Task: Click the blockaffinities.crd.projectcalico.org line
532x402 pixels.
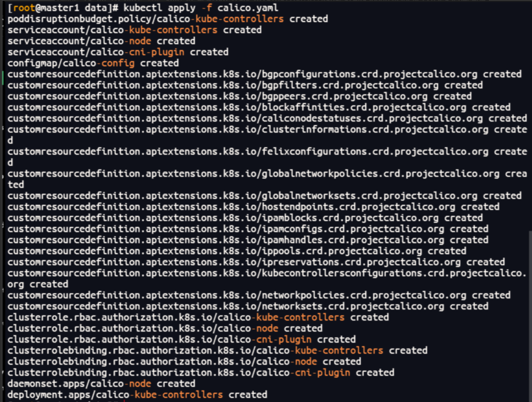Action: (259, 107)
